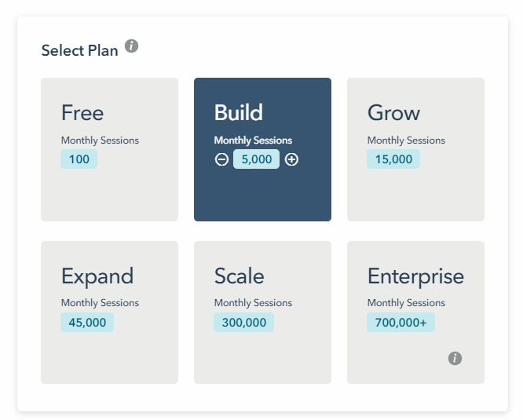
Task: Click the info icon beside Select Plan
Action: pyautogui.click(x=131, y=46)
